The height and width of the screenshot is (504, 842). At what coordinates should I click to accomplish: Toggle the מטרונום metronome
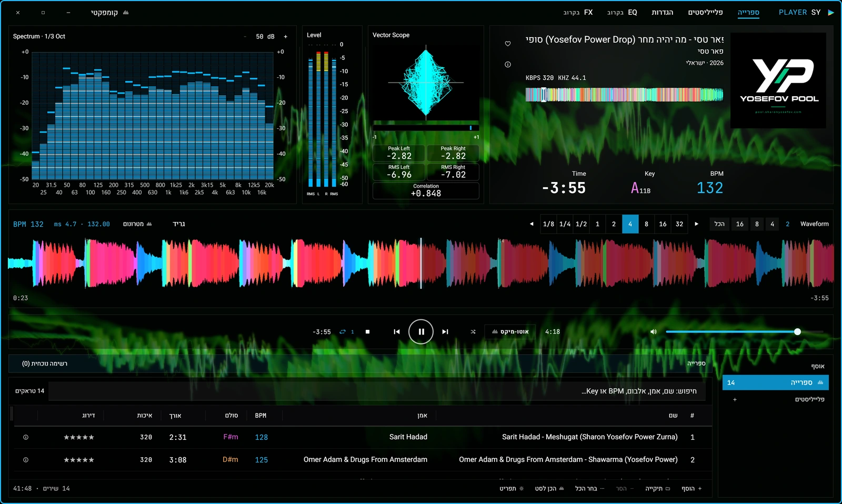137,224
